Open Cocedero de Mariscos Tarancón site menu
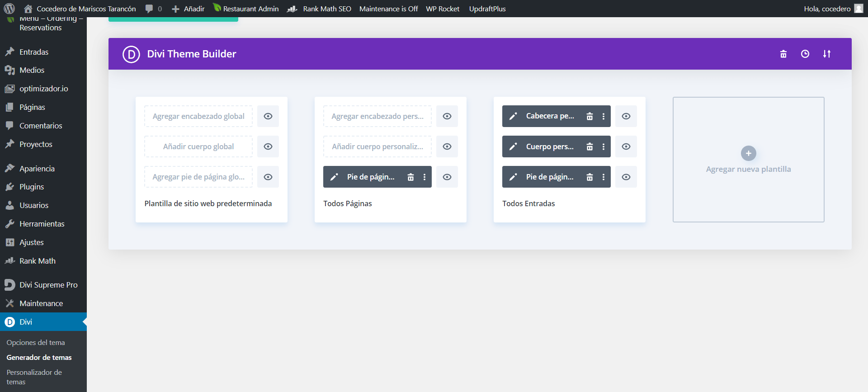The height and width of the screenshot is (392, 868). [80, 9]
